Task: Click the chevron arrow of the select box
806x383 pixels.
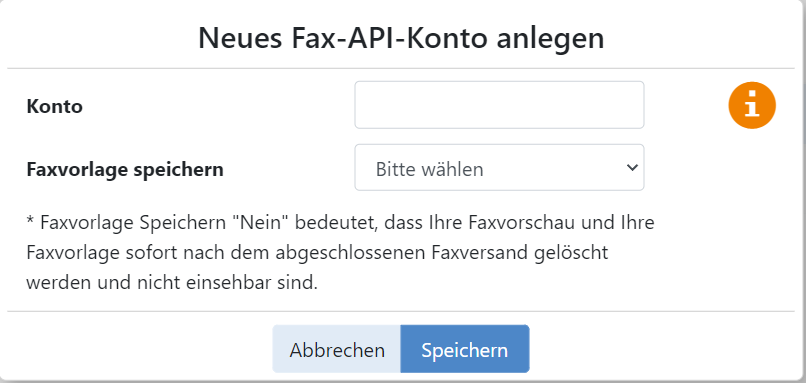Action: coord(632,168)
